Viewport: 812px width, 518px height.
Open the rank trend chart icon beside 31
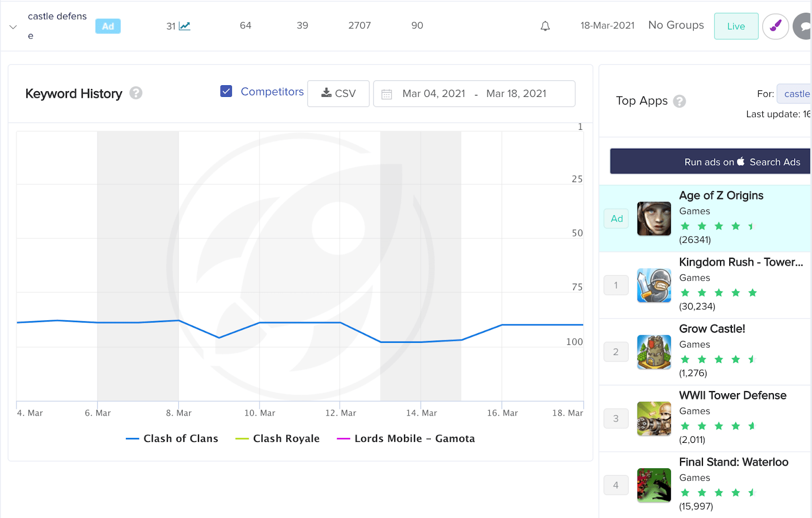pos(185,26)
